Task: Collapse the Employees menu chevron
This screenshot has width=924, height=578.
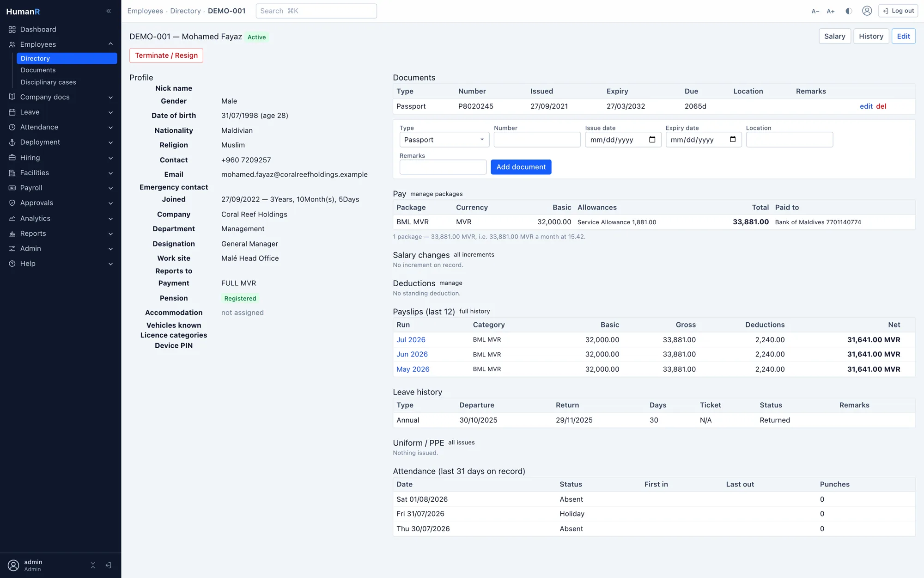Action: coord(111,44)
